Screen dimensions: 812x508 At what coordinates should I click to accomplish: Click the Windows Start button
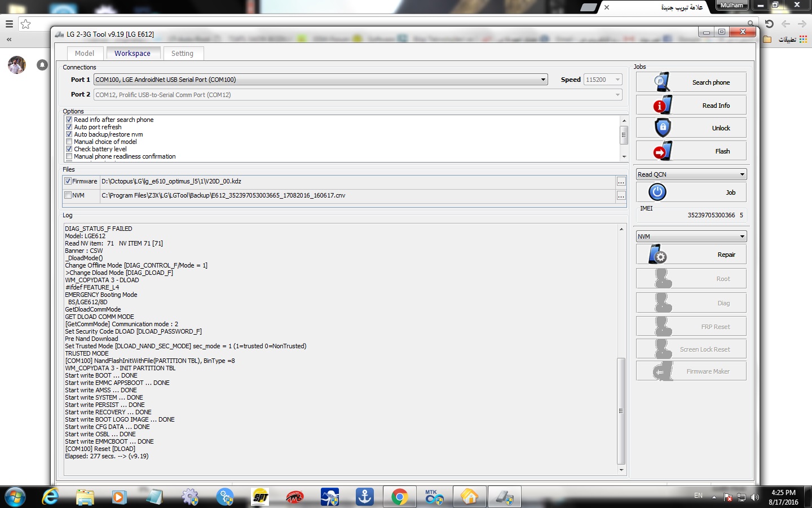point(15,497)
